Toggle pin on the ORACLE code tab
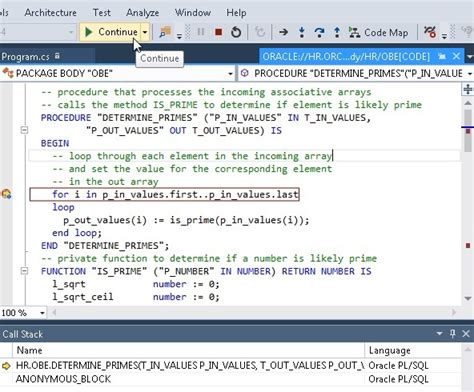Screen dimensions: 474x392 pos(442,56)
